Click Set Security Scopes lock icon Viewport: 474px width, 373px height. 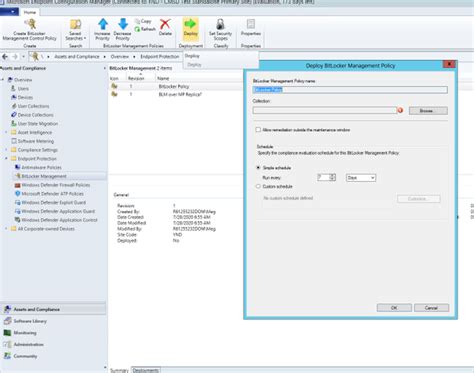click(x=220, y=24)
